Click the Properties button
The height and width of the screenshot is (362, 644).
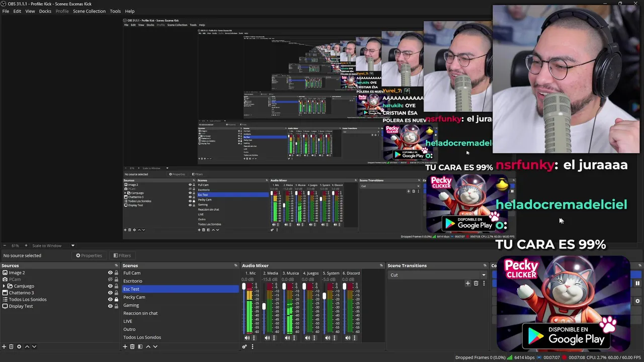89,255
